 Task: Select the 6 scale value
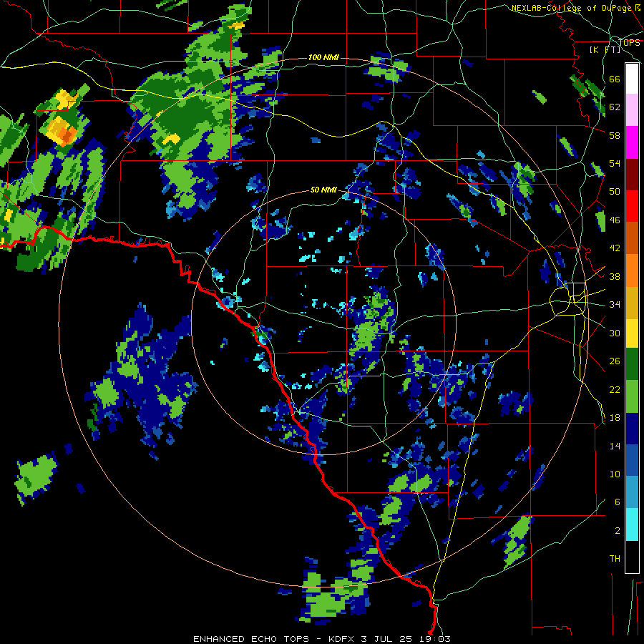coord(617,502)
